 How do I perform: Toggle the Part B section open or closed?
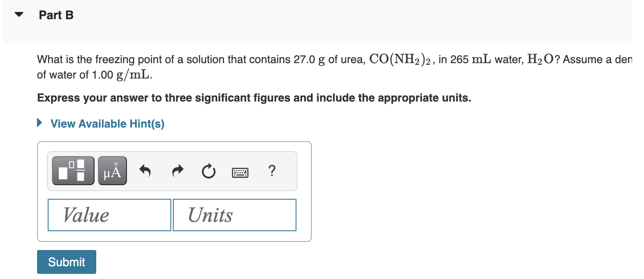(19, 14)
